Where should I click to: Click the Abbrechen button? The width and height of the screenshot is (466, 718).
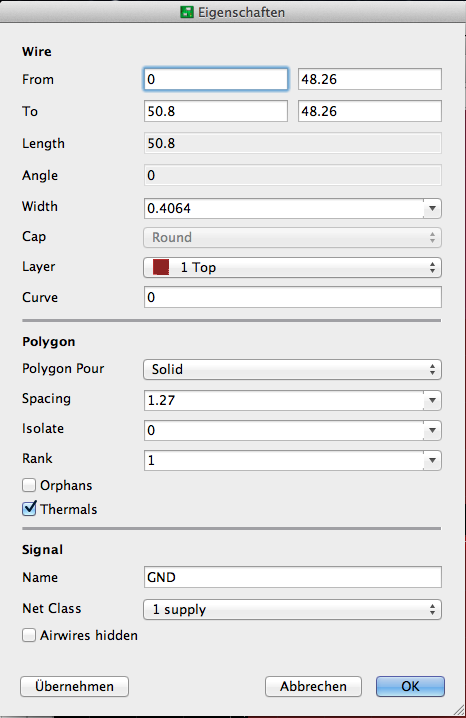314,686
